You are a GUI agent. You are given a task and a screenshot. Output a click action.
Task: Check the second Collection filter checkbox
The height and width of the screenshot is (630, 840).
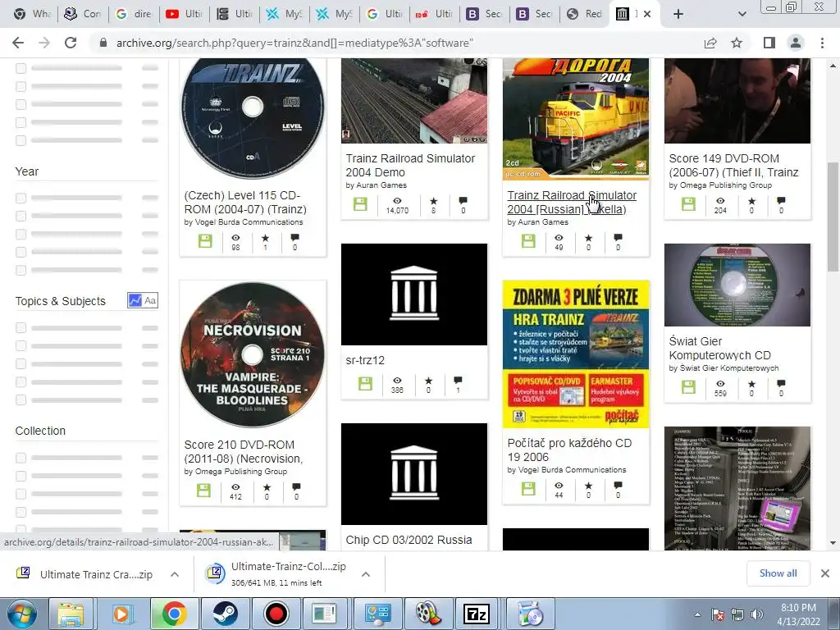click(21, 476)
